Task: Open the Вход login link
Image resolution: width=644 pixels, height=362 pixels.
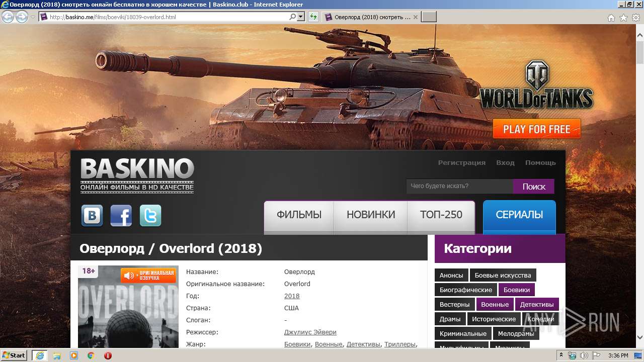Action: click(x=505, y=162)
